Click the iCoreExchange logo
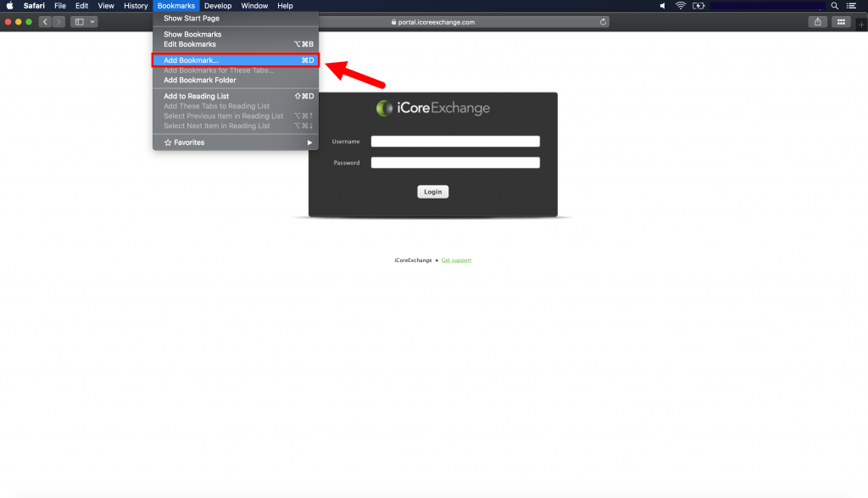The height and width of the screenshot is (498, 868). pyautogui.click(x=433, y=108)
